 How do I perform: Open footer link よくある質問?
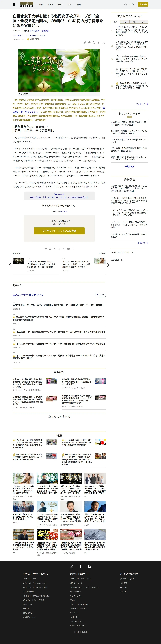[27, 604]
